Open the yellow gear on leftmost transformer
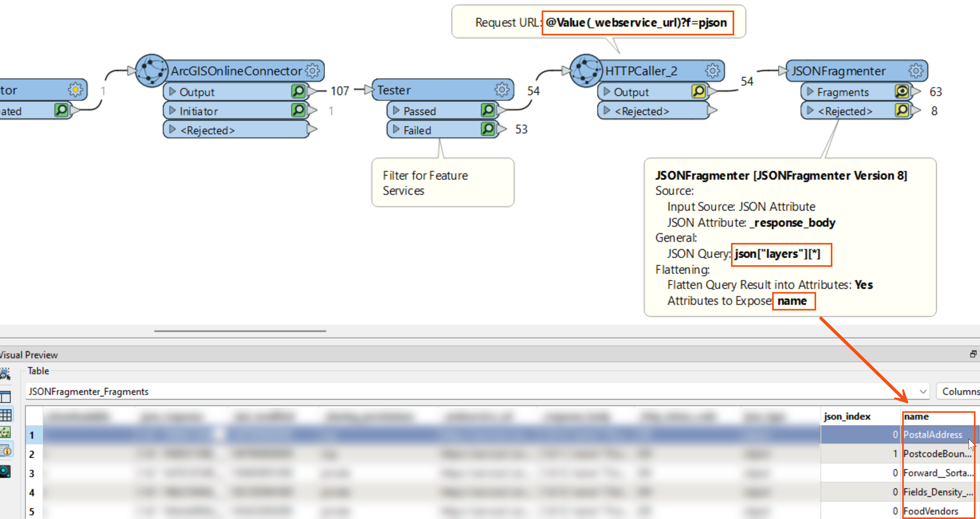 (75, 90)
